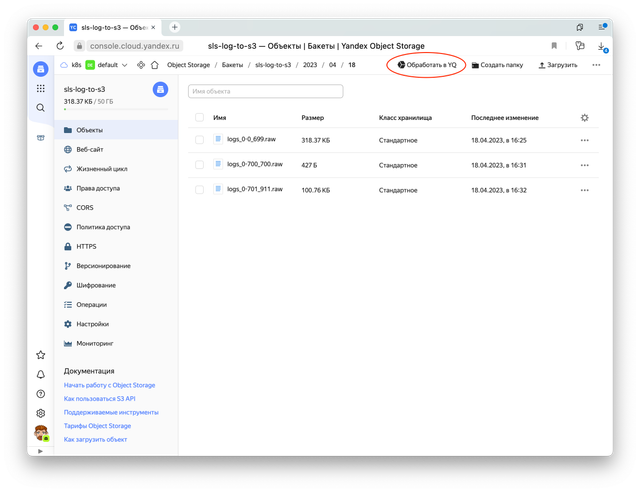The width and height of the screenshot is (640, 492).
Task: Open the Как пользоваться S3 API link
Action: tap(99, 398)
